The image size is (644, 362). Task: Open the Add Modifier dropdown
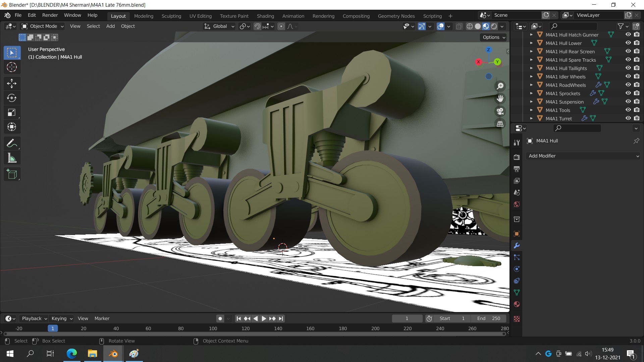(583, 156)
